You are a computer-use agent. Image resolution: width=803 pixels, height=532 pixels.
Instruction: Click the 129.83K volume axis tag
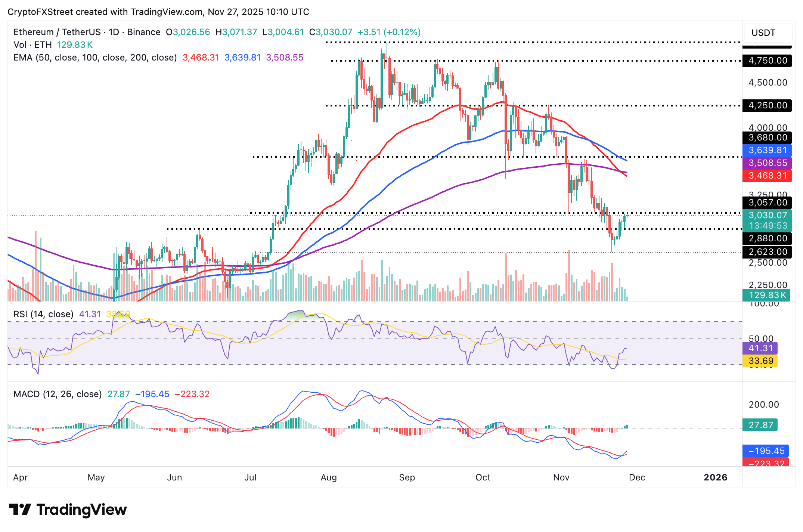pyautogui.click(x=767, y=295)
